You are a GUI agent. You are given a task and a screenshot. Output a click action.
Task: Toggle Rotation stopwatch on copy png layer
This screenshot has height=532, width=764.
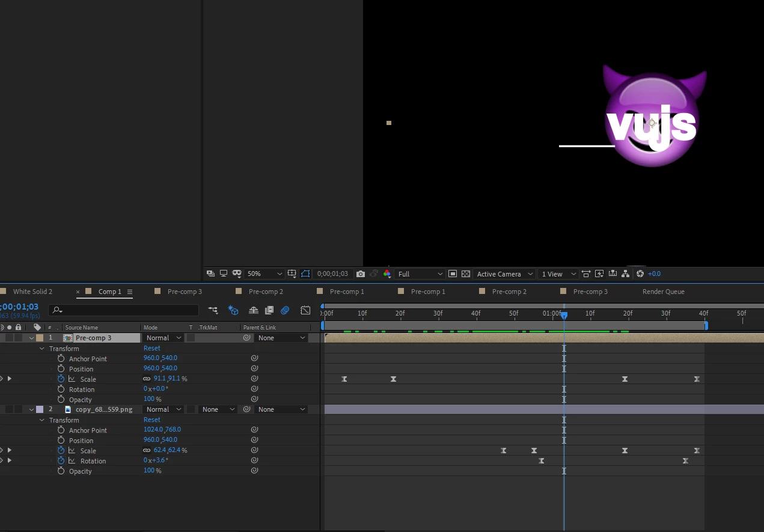click(x=61, y=460)
